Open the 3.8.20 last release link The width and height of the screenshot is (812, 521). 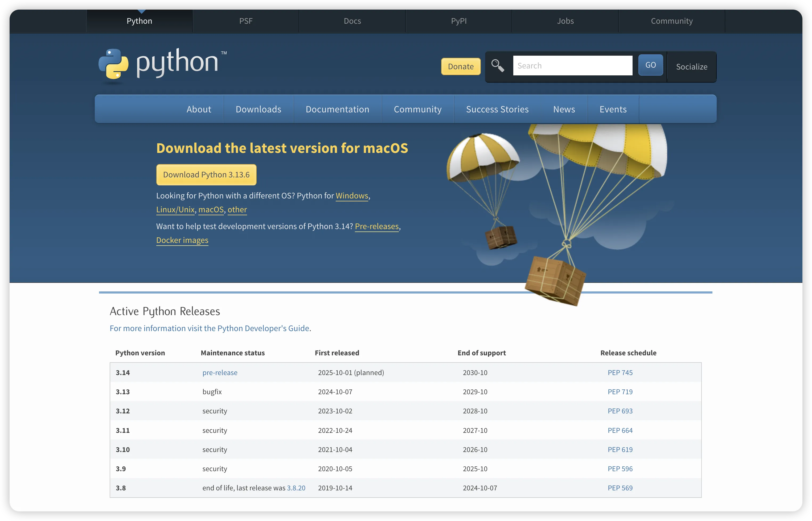[x=296, y=488]
